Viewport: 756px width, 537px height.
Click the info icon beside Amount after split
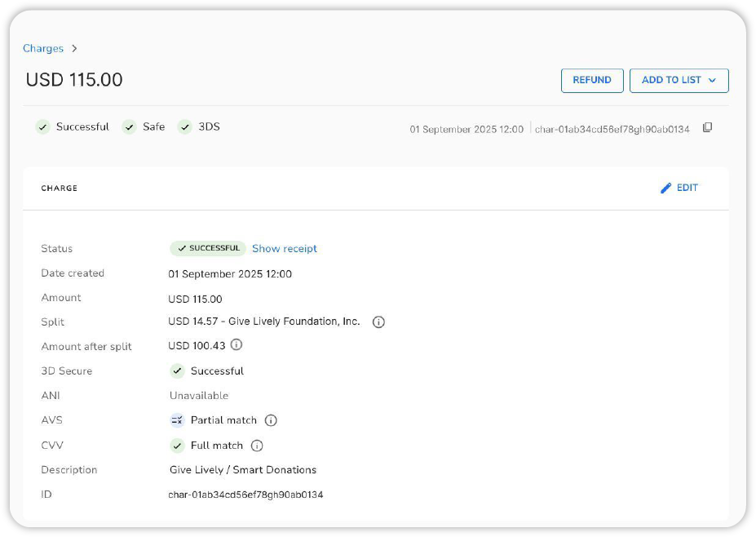[236, 344]
